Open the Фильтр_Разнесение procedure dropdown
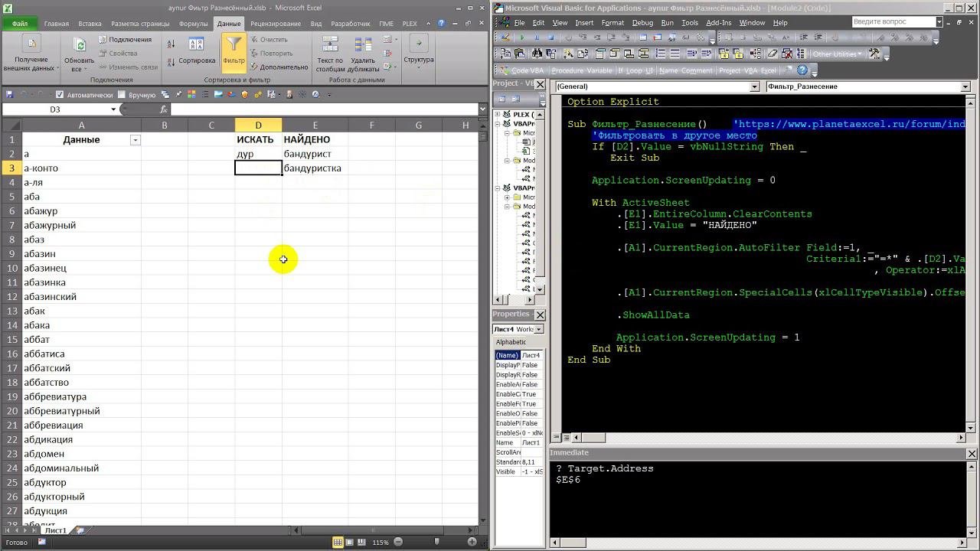980x551 pixels. (965, 87)
